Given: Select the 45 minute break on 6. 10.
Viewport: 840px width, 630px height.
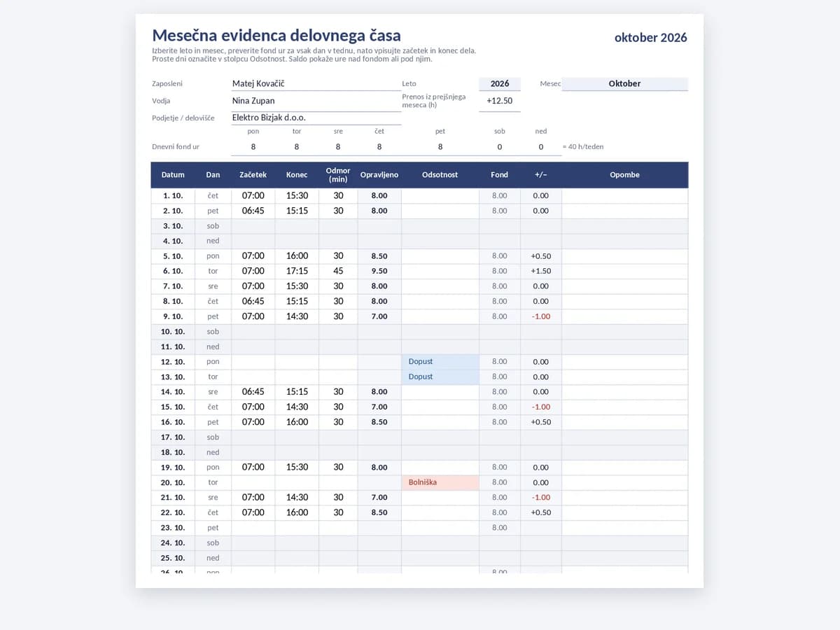Looking at the screenshot, I should click(x=338, y=271).
